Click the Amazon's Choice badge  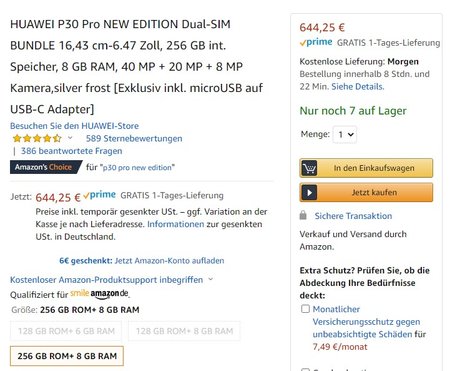[46, 167]
